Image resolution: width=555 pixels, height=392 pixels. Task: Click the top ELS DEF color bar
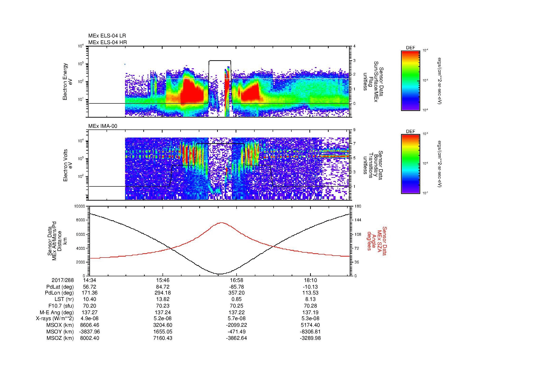410,80
